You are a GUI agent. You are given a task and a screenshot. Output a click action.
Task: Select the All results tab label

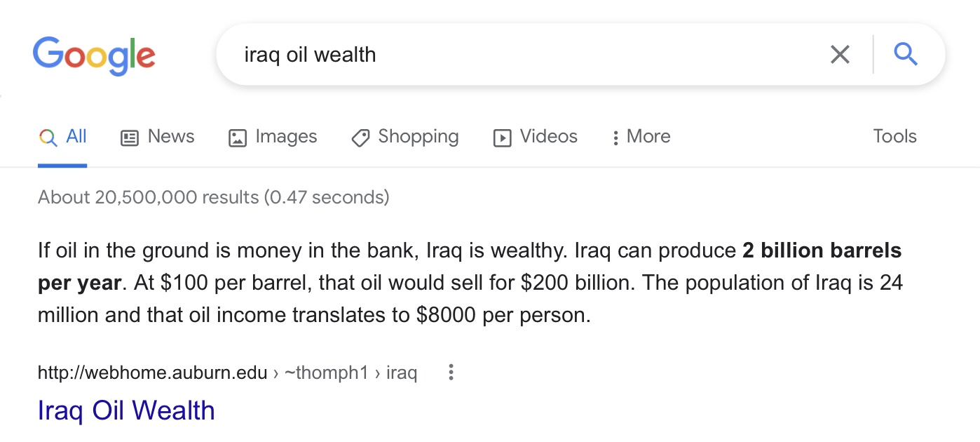(x=76, y=136)
